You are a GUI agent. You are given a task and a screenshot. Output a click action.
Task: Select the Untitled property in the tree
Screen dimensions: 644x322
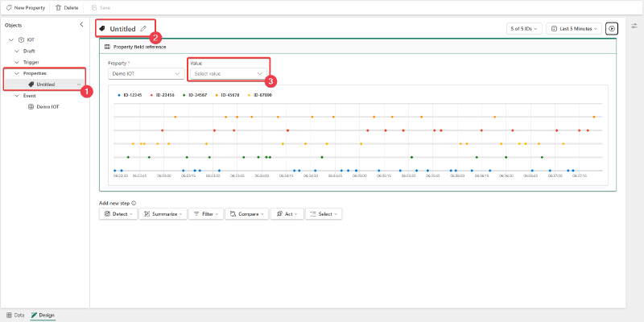click(44, 85)
